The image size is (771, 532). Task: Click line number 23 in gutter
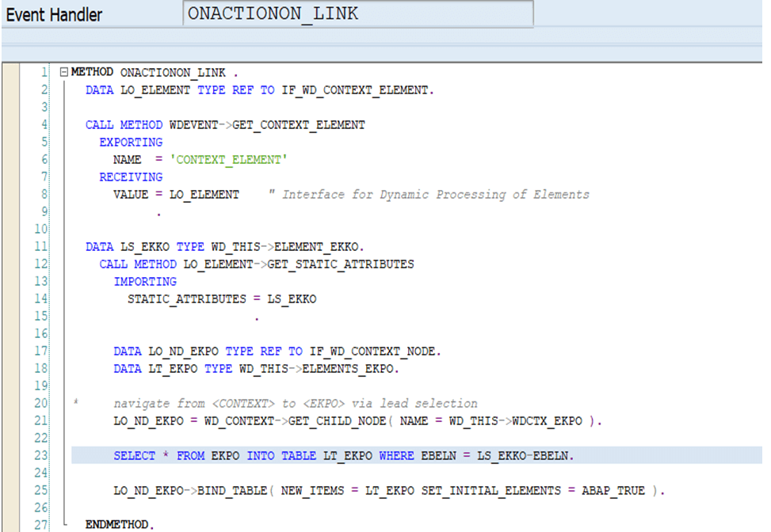(41, 455)
